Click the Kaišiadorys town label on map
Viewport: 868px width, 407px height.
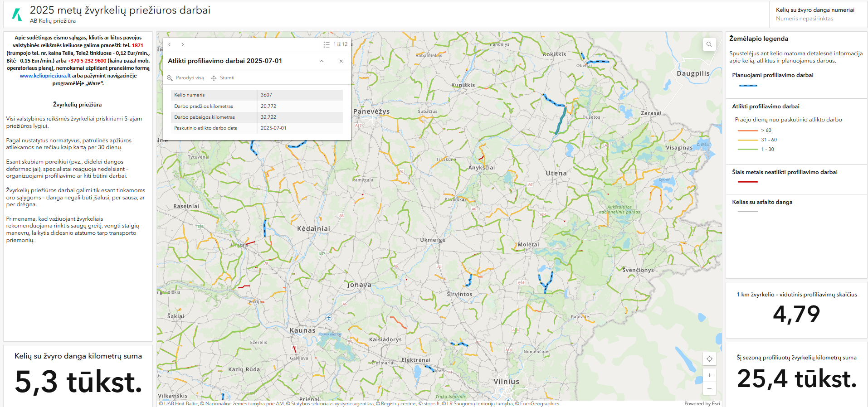tap(385, 339)
